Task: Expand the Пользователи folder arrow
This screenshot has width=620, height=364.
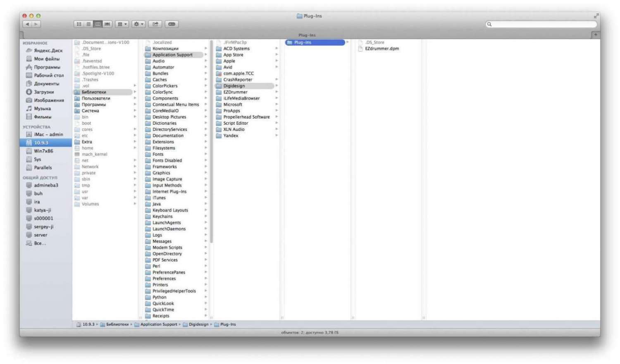Action: coord(135,98)
